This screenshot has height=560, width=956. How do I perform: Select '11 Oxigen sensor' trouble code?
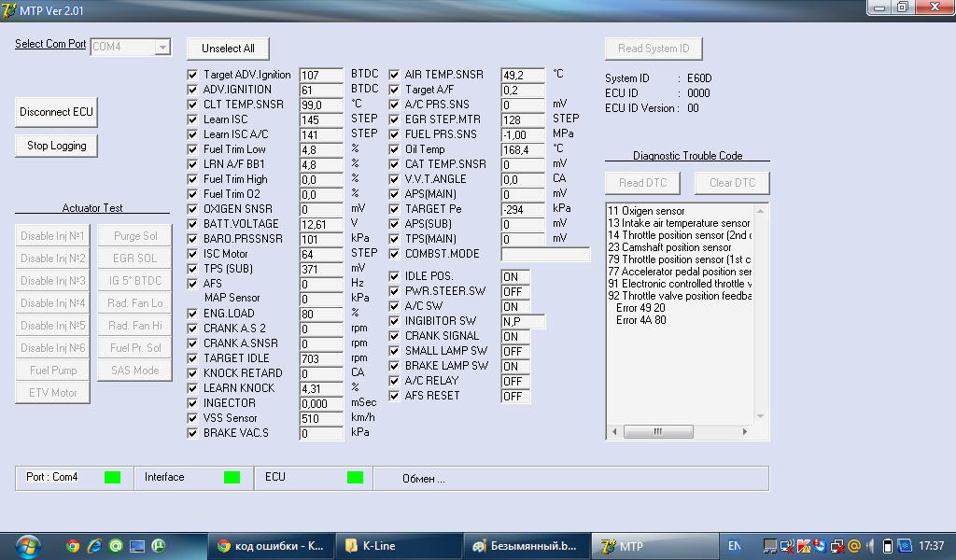tap(646, 211)
